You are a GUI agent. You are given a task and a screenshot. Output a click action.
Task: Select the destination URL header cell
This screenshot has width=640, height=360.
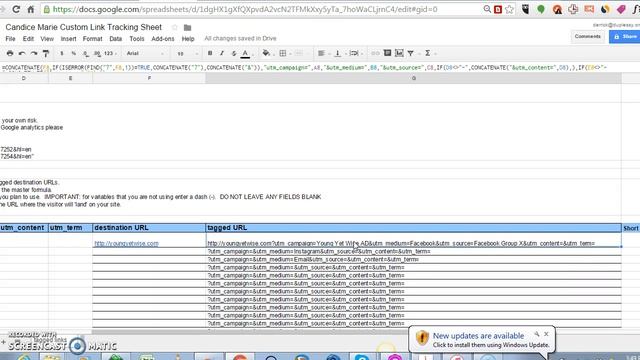[x=149, y=228]
